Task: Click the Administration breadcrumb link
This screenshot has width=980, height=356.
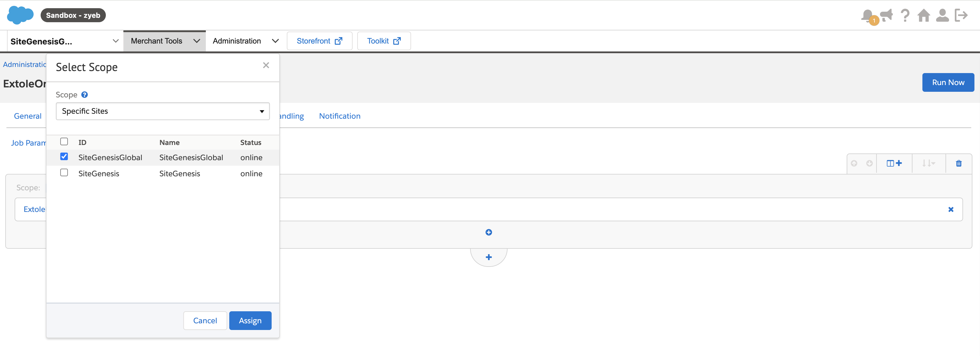Action: [x=24, y=65]
